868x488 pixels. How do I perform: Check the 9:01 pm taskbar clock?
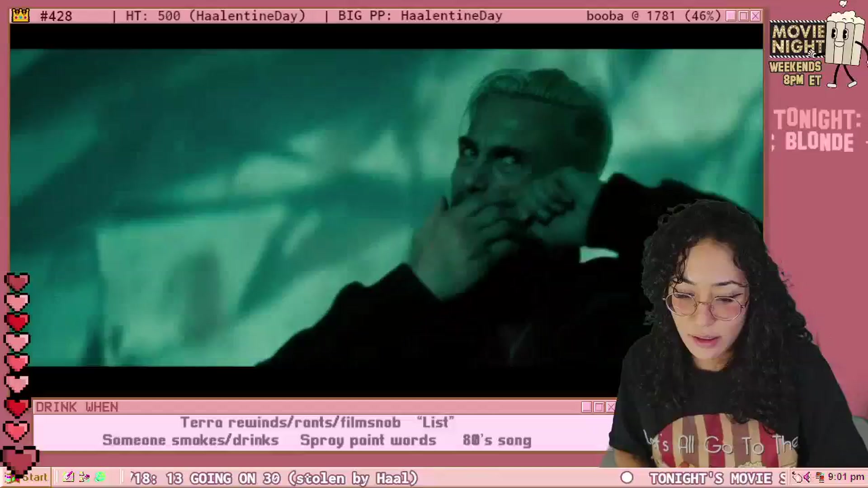846,477
